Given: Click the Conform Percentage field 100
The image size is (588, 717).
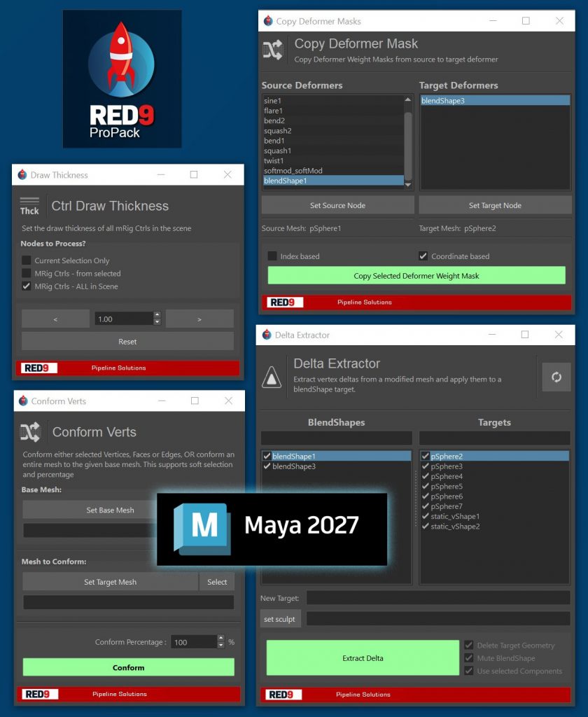Looking at the screenshot, I should tap(194, 642).
